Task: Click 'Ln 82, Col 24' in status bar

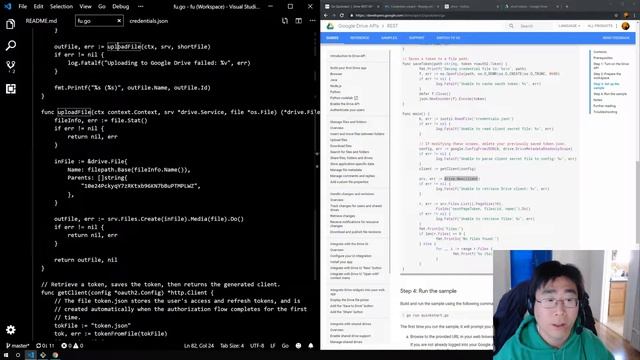Action: coord(199,346)
